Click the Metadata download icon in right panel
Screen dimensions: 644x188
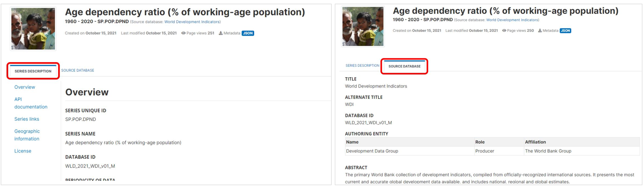pos(540,31)
